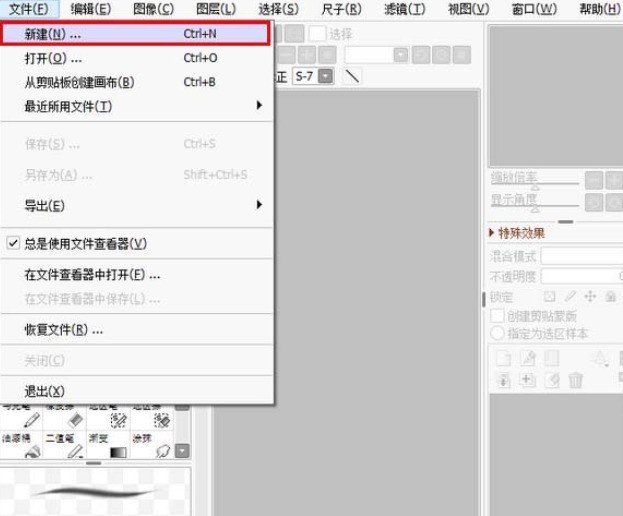Click the 文件(F) menu header
623x516 pixels.
click(29, 9)
